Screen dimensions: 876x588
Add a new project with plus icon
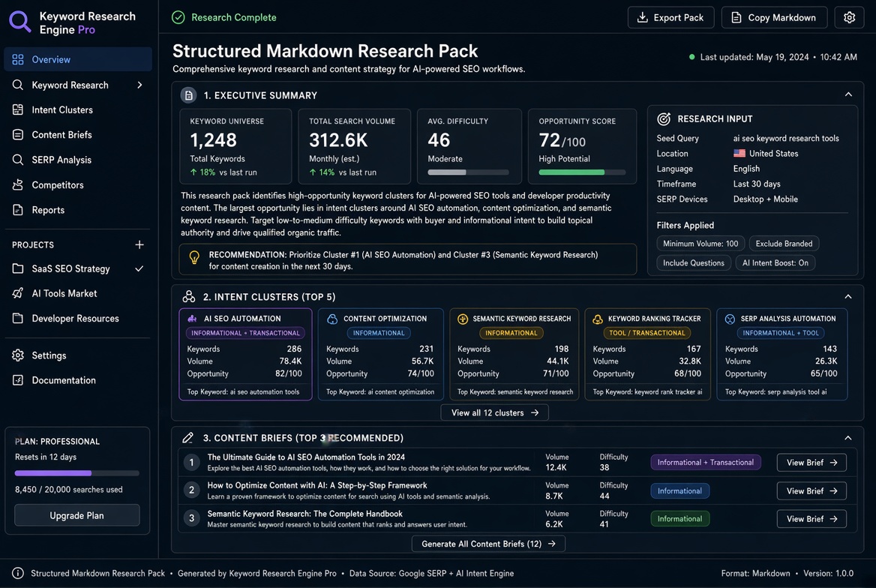pos(139,244)
